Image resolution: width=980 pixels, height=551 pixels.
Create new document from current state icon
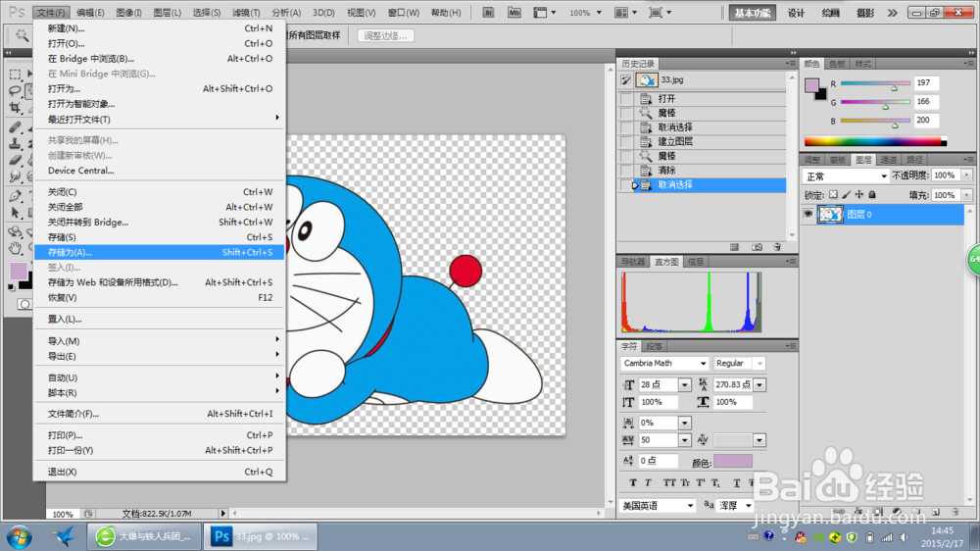(x=734, y=248)
